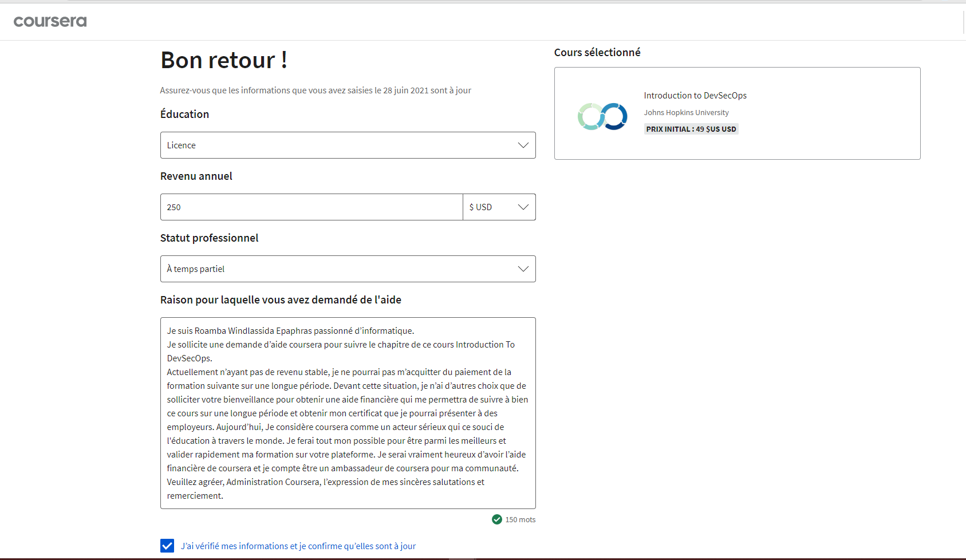This screenshot has height=560, width=966.
Task: Click the confirmation label J'ai vérifié mes informations
Action: point(298,546)
